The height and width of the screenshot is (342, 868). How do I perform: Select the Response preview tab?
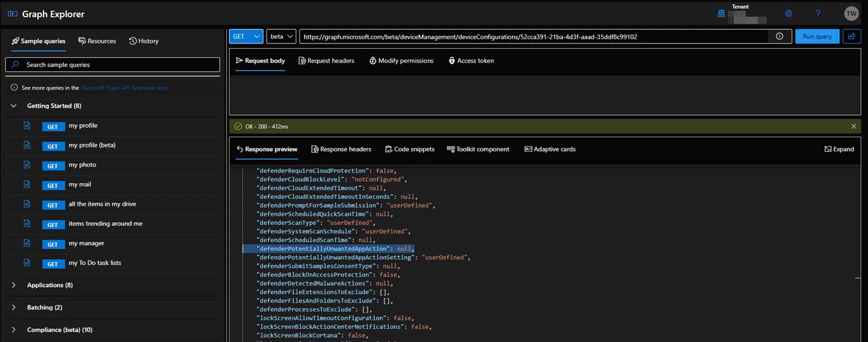pyautogui.click(x=266, y=150)
